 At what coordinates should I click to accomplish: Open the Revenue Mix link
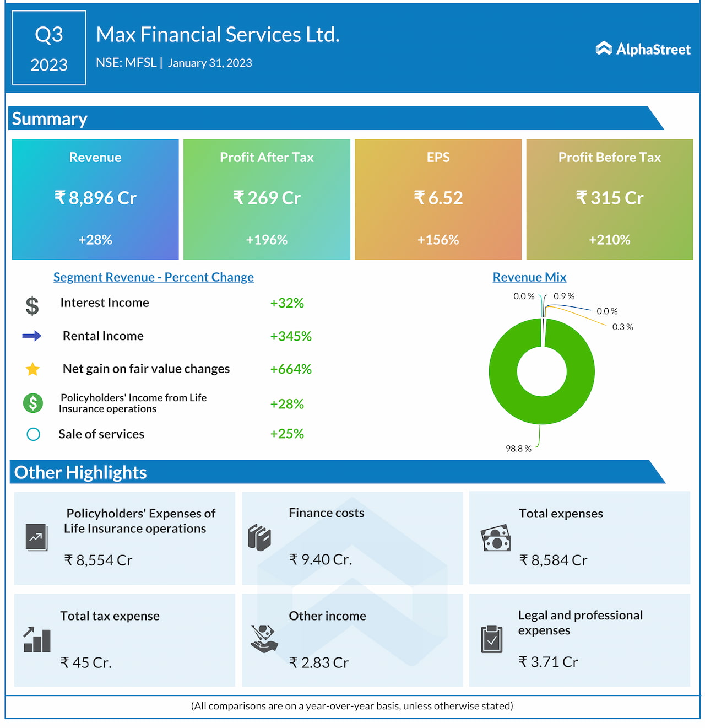click(x=529, y=277)
